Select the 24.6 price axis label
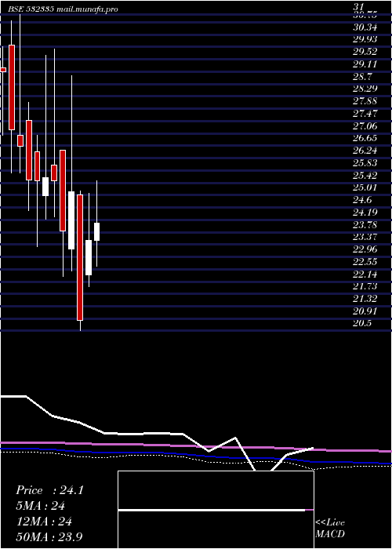Viewport: 392px width, 549px height. pyautogui.click(x=362, y=200)
